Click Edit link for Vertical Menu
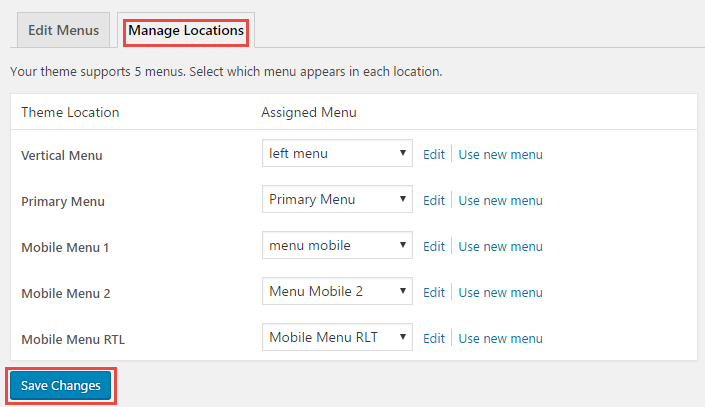The width and height of the screenshot is (705, 407). (433, 154)
